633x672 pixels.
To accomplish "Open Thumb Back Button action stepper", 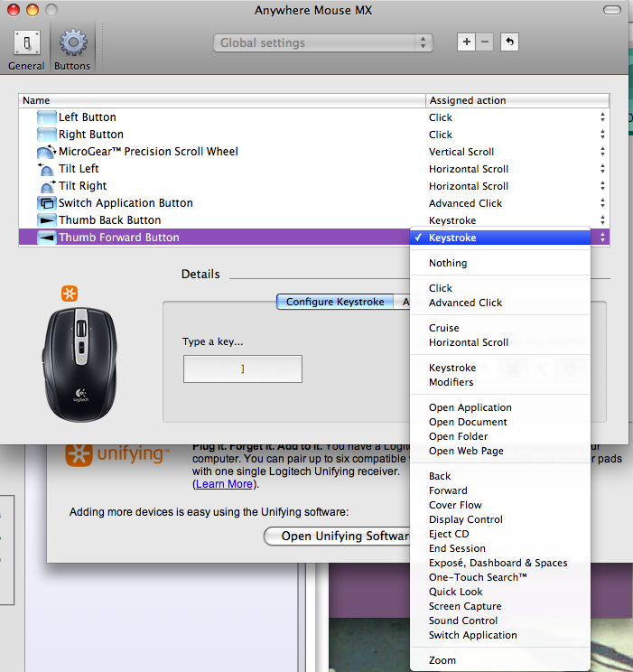I will click(x=602, y=219).
